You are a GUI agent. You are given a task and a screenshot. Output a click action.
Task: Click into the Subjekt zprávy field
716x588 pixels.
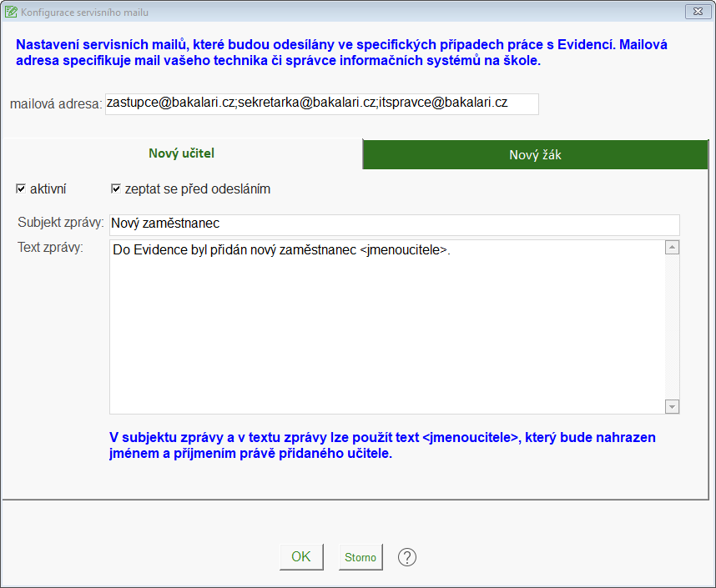[394, 224]
